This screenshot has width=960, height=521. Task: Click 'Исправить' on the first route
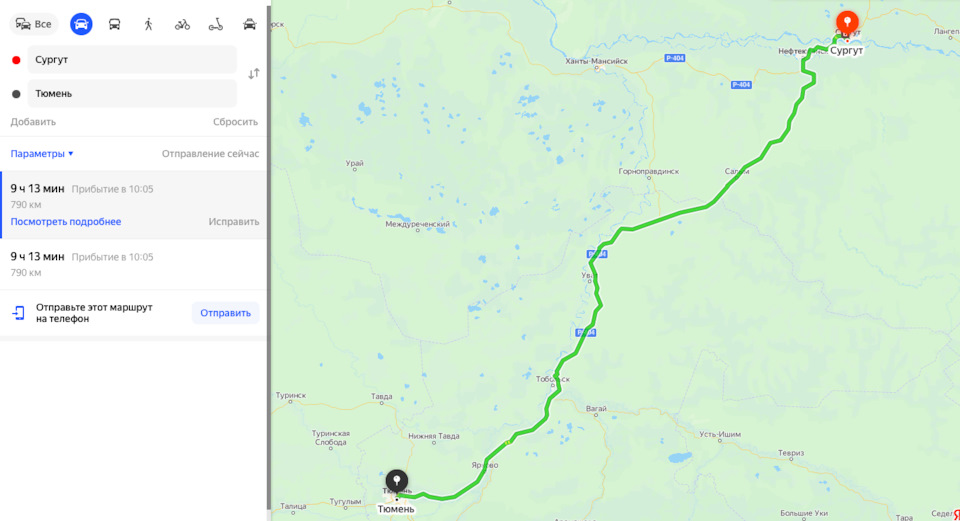click(233, 222)
